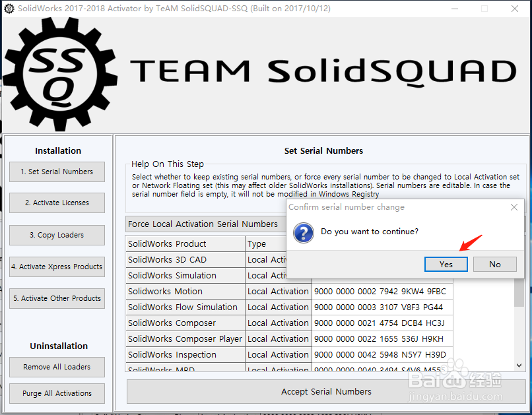Open step 2. Activate Licenses
The image size is (532, 415).
[x=57, y=203]
